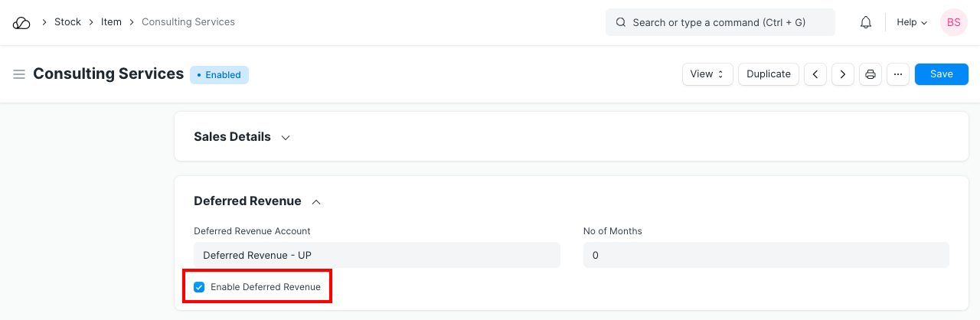Open the three-dots more options menu
Screen dimensions: 980x320
[x=898, y=74]
